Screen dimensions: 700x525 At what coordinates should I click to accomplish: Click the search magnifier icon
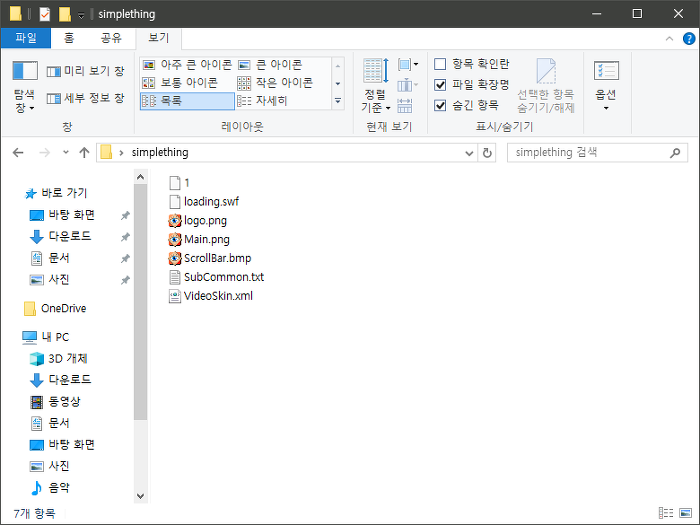coord(675,153)
